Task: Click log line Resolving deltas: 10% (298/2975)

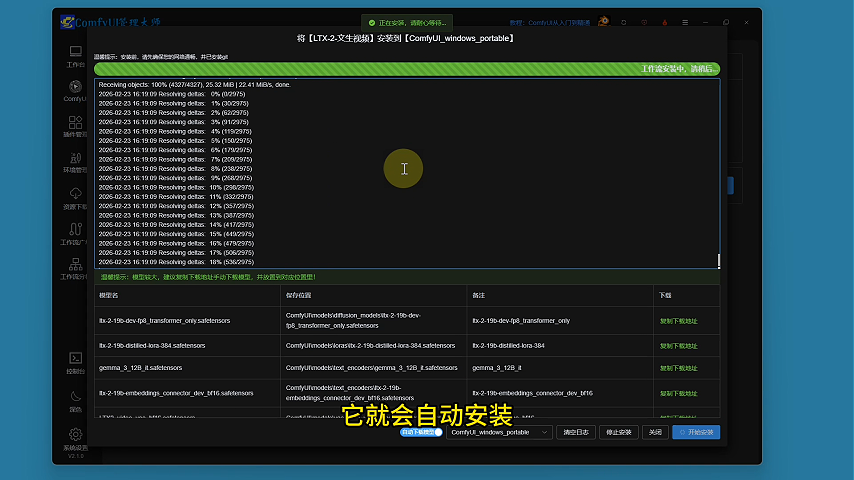Action: (176, 187)
